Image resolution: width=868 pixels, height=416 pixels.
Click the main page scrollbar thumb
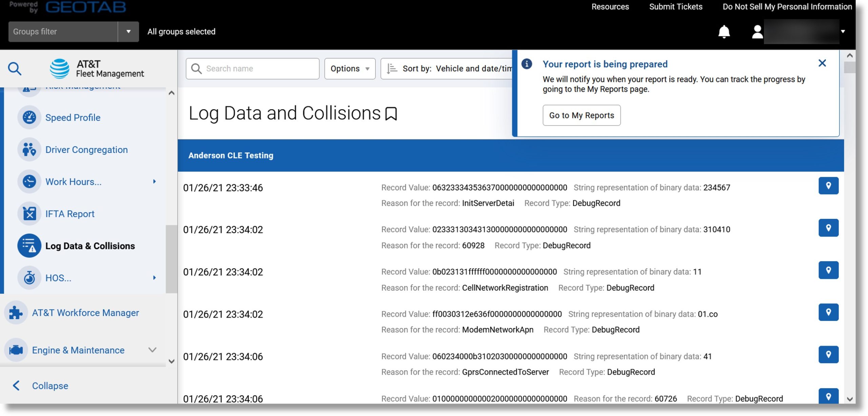[849, 67]
